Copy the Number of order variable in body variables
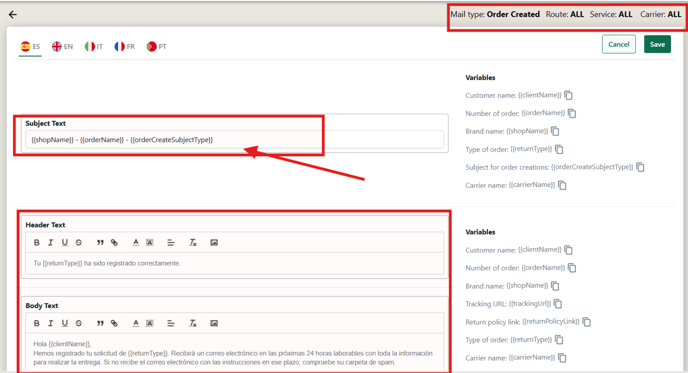Image resolution: width=688 pixels, height=373 pixels. 572,268
